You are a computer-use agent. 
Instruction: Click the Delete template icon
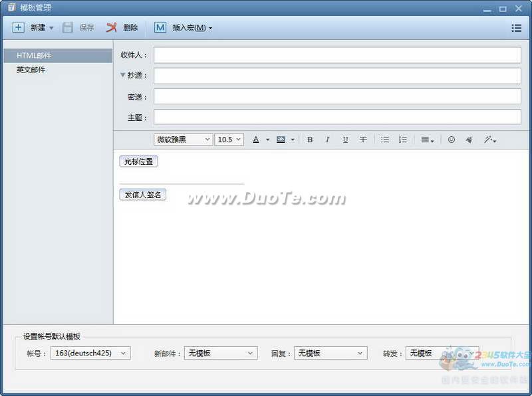(112, 27)
